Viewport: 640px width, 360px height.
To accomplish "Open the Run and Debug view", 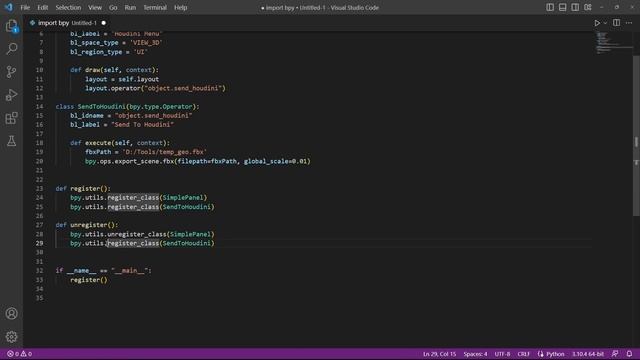I will click(x=11, y=95).
